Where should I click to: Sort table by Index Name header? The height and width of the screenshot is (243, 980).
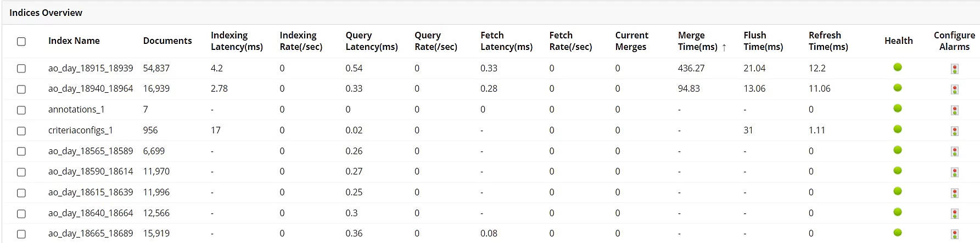[x=74, y=41]
